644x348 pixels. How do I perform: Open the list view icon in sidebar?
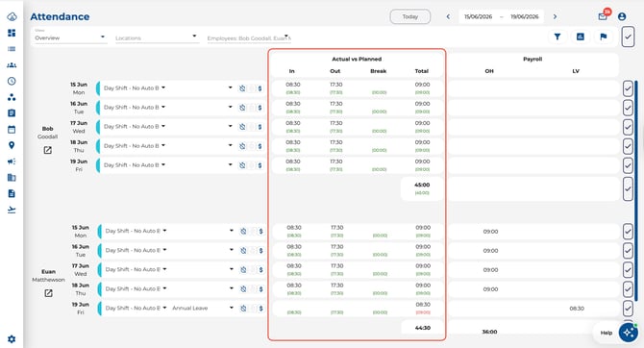12,49
